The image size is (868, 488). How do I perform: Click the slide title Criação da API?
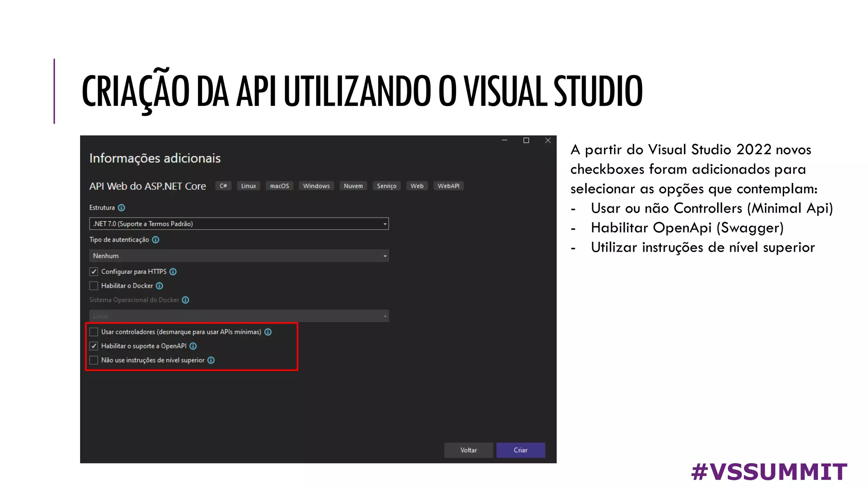coord(362,91)
